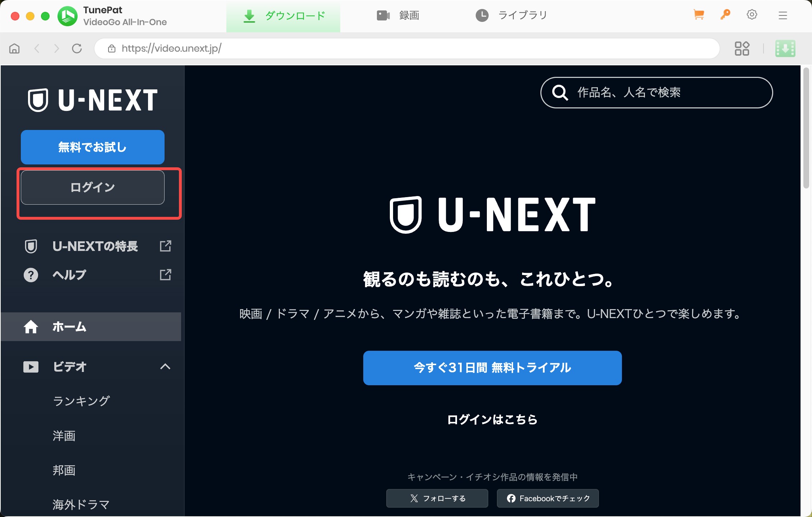Open the hamburger menu icon

click(783, 15)
